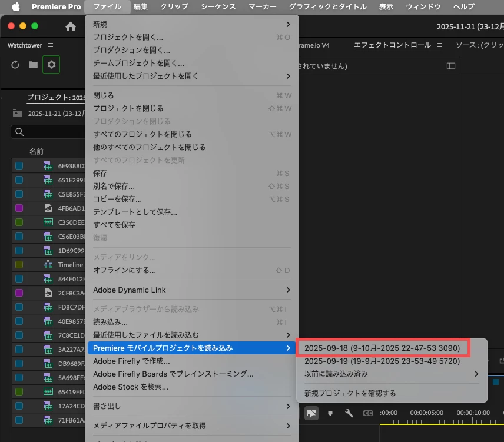This screenshot has height=442, width=504.
Task: Expand メディアファイルプロパティを取得 submenu
Action: click(x=191, y=426)
